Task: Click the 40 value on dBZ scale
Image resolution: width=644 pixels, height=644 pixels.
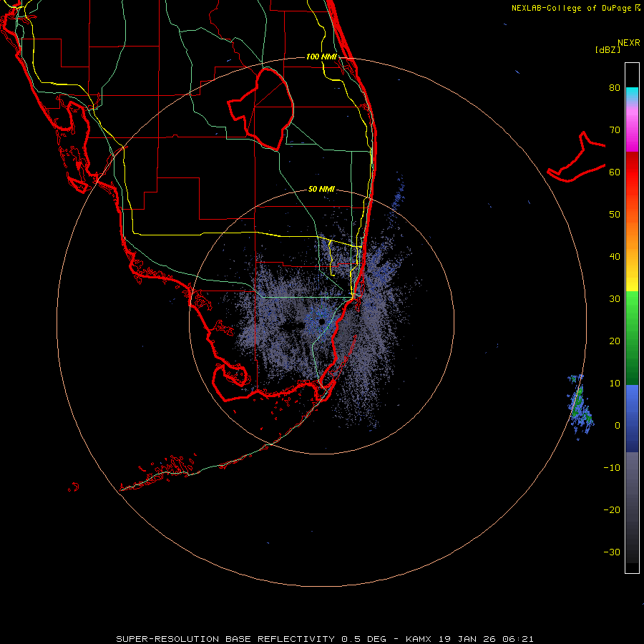Action: tap(615, 257)
